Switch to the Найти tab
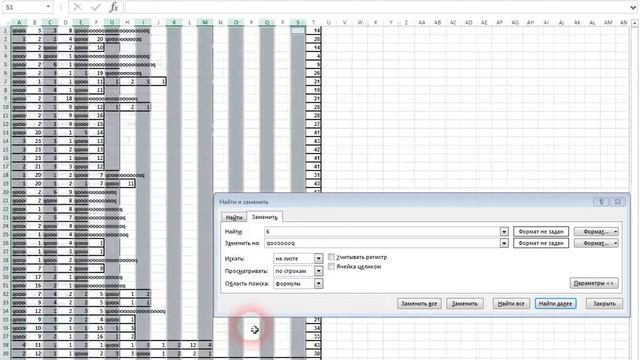Screen dimensions: 640x360 [x=234, y=217]
